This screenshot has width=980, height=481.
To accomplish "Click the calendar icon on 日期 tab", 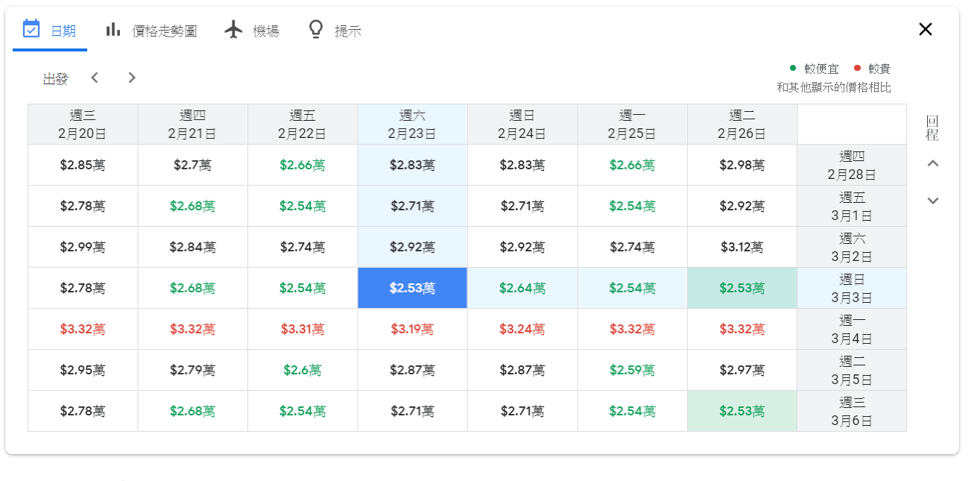I will [x=31, y=30].
